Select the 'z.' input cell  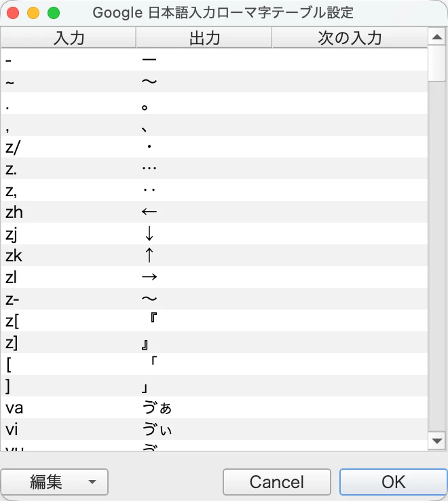tap(69, 168)
